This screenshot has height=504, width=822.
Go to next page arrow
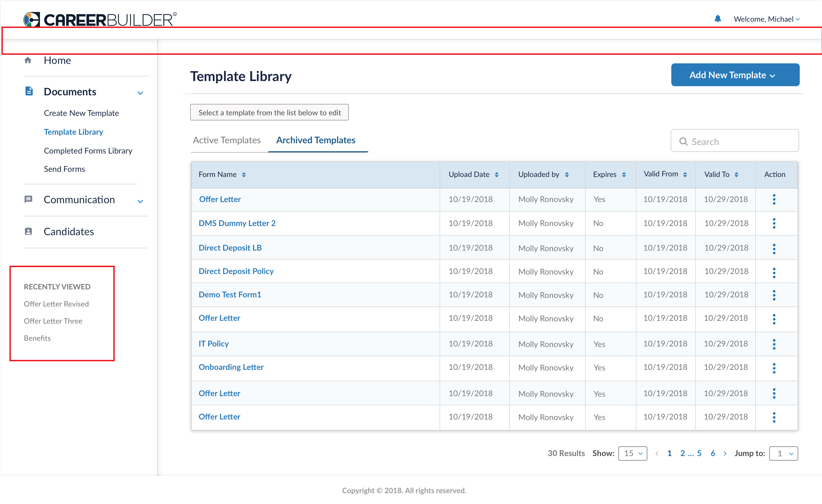tap(725, 453)
